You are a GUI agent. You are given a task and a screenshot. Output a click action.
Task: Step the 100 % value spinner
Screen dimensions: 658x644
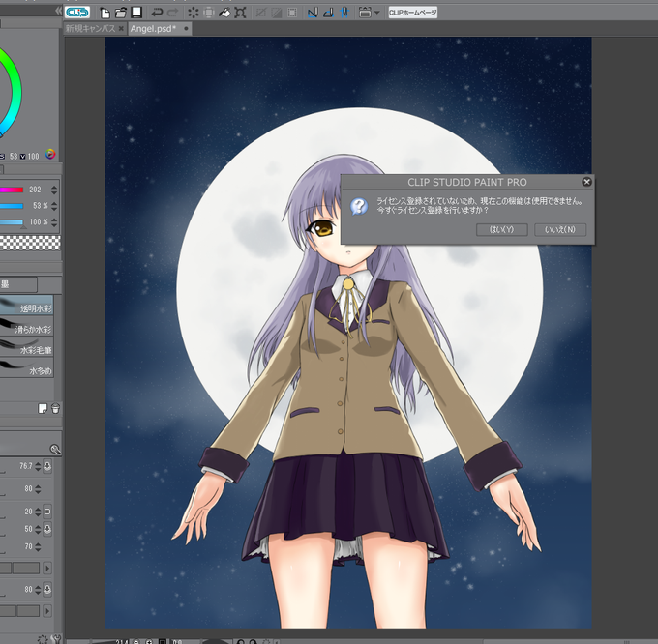click(54, 222)
